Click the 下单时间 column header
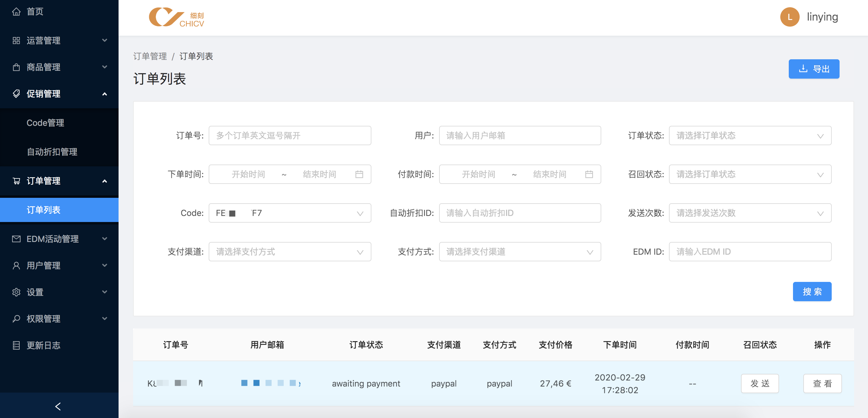This screenshot has height=418, width=868. click(x=620, y=345)
